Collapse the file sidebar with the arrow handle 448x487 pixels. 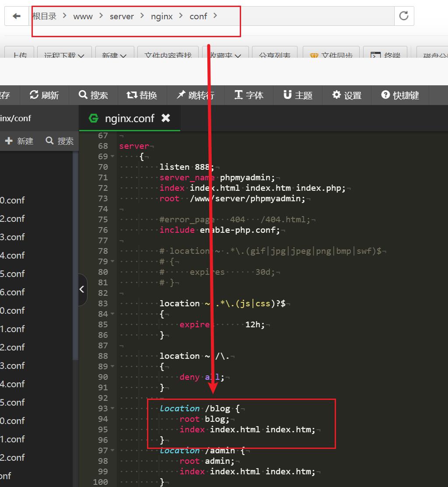tap(82, 290)
